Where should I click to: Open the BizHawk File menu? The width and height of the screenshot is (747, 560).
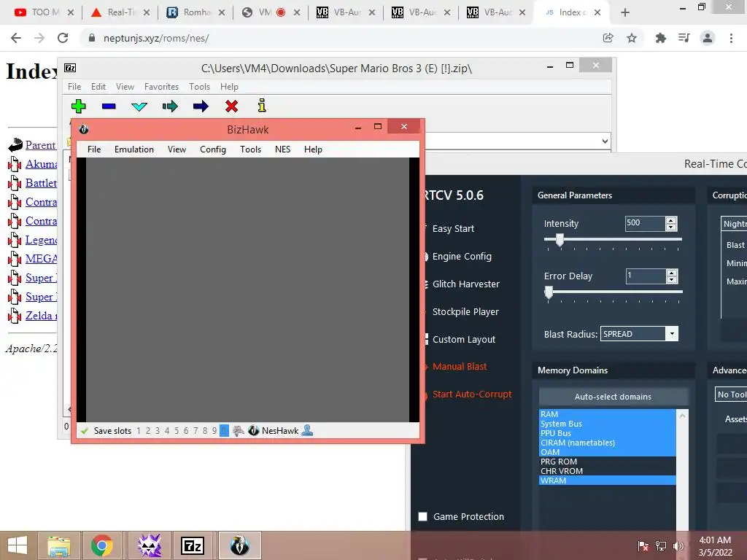tap(94, 149)
